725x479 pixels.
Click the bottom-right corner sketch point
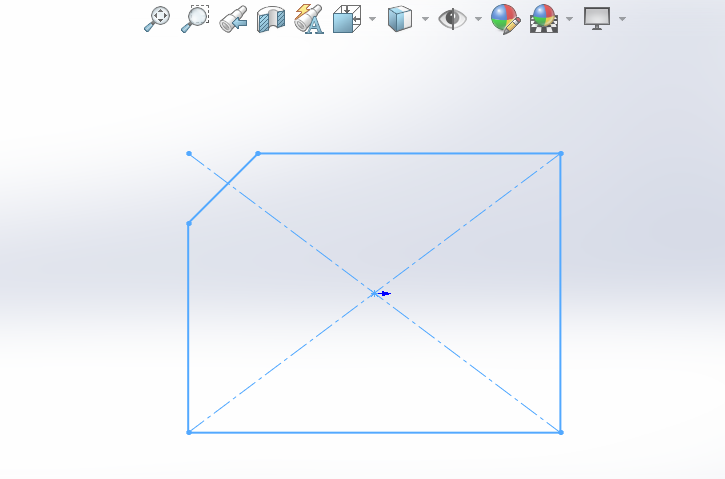point(561,432)
